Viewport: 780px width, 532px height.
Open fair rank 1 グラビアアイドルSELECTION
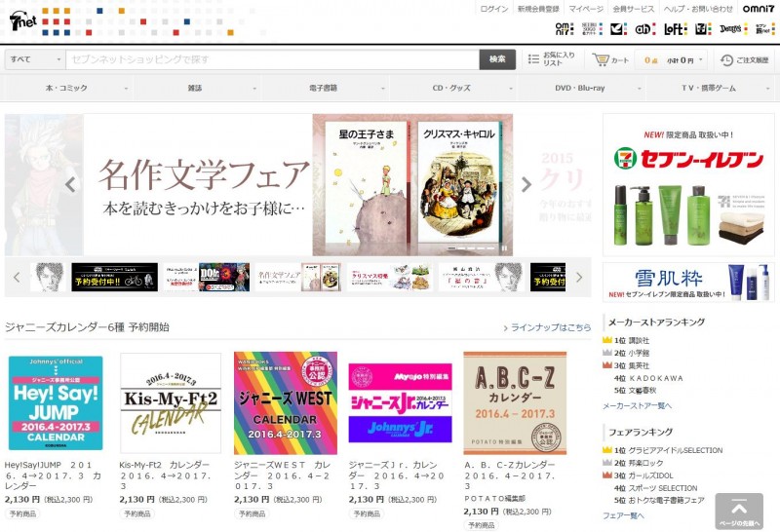(676, 450)
